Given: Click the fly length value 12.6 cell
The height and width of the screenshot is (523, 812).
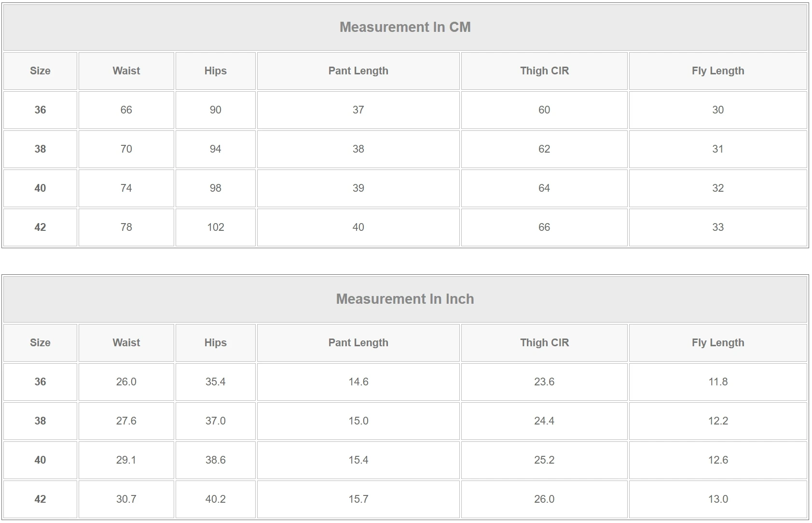Looking at the screenshot, I should [x=718, y=460].
